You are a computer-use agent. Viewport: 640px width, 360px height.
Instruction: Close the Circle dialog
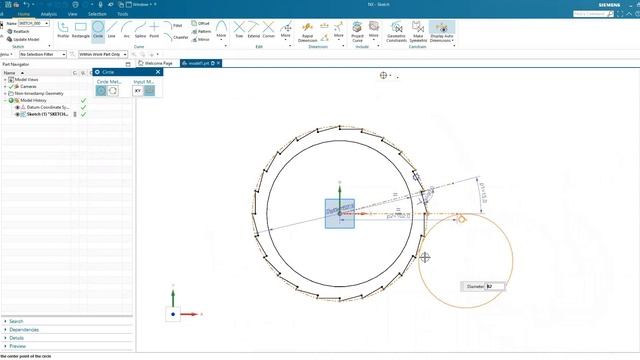158,72
